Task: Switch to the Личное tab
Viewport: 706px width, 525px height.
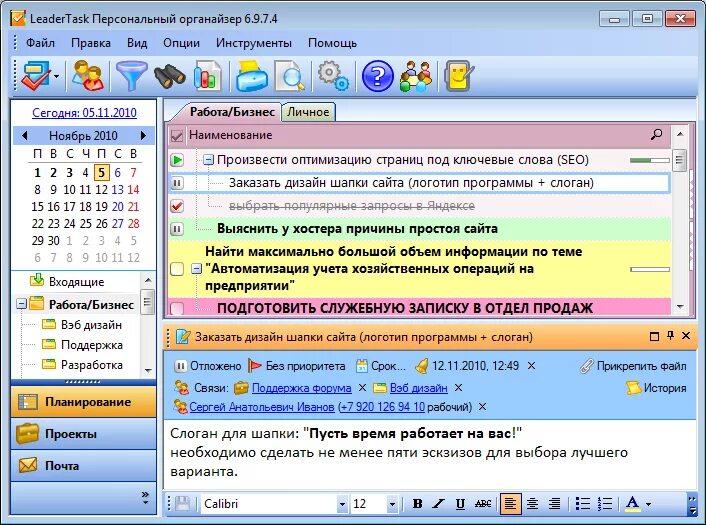Action: pos(308,112)
